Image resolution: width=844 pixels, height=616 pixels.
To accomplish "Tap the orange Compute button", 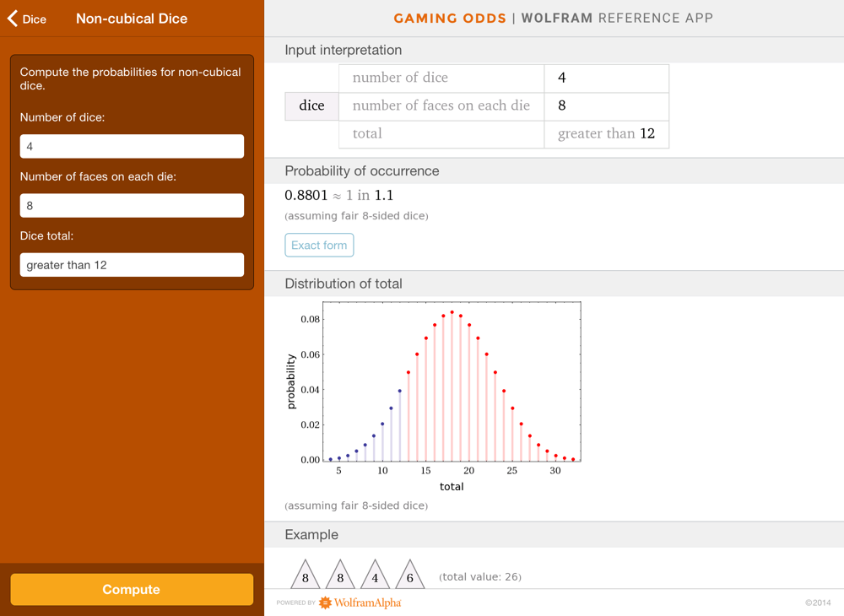I will pyautogui.click(x=132, y=589).
